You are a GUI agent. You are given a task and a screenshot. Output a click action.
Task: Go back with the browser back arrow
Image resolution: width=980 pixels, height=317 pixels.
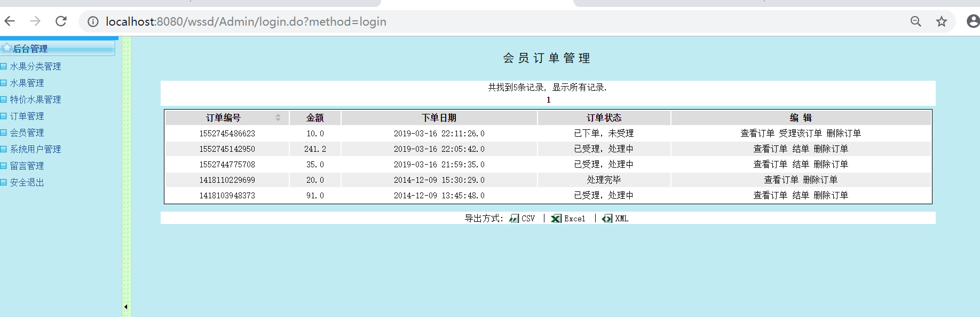(10, 21)
